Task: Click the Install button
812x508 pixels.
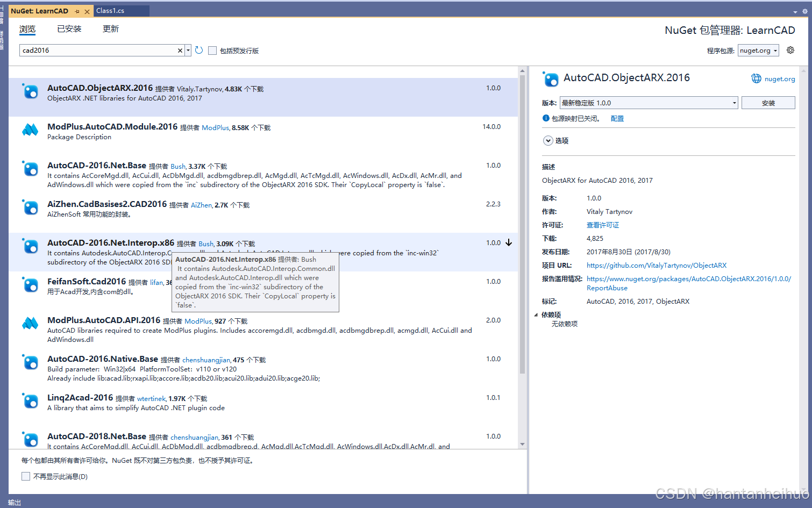Action: click(768, 103)
